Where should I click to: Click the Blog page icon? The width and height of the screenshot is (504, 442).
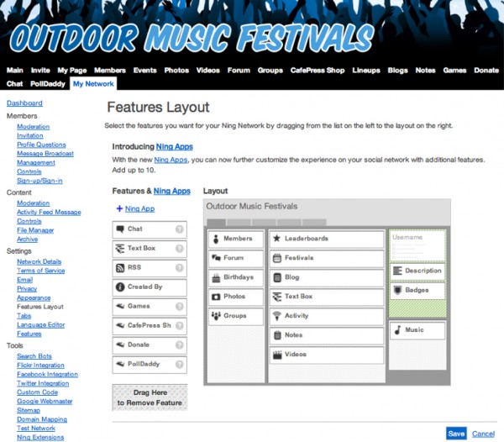(x=277, y=277)
